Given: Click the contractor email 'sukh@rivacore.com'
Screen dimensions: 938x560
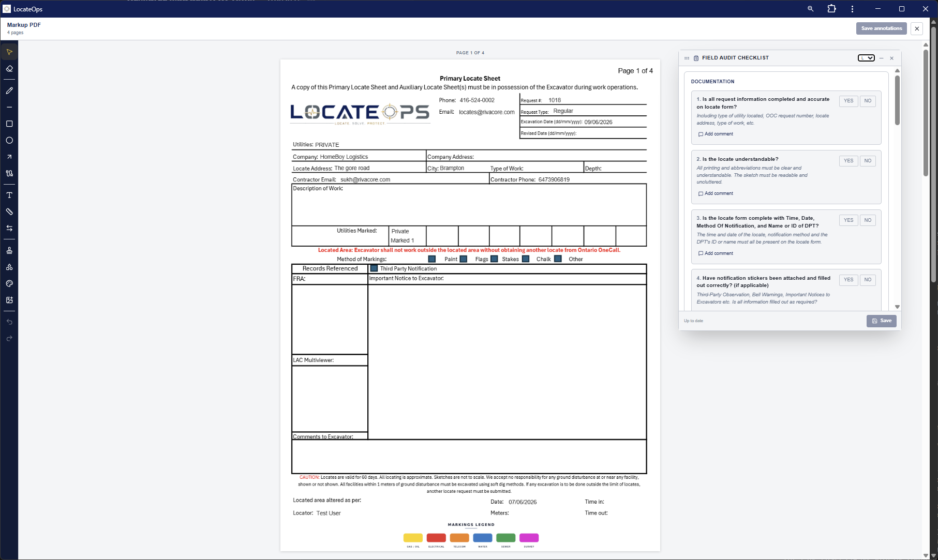Looking at the screenshot, I should coord(365,180).
